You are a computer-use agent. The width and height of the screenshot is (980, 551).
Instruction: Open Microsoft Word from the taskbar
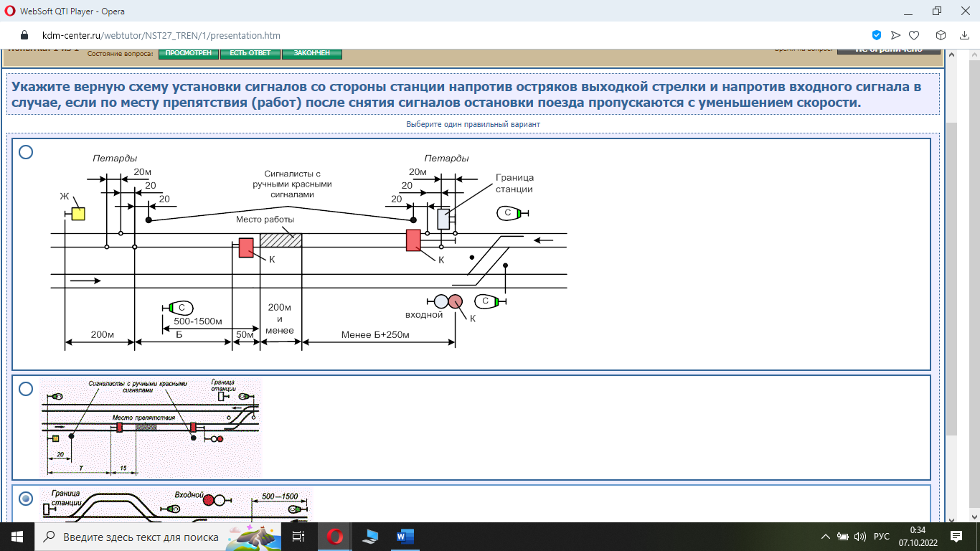coord(405,537)
